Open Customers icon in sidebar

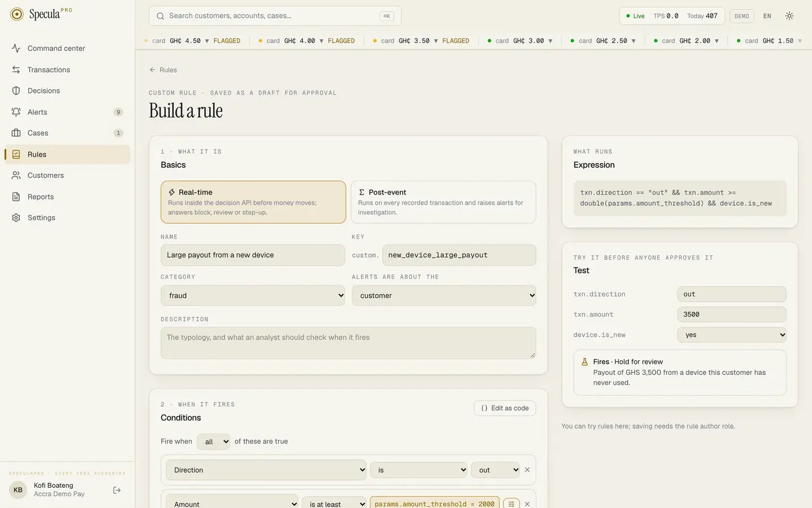[x=16, y=176]
